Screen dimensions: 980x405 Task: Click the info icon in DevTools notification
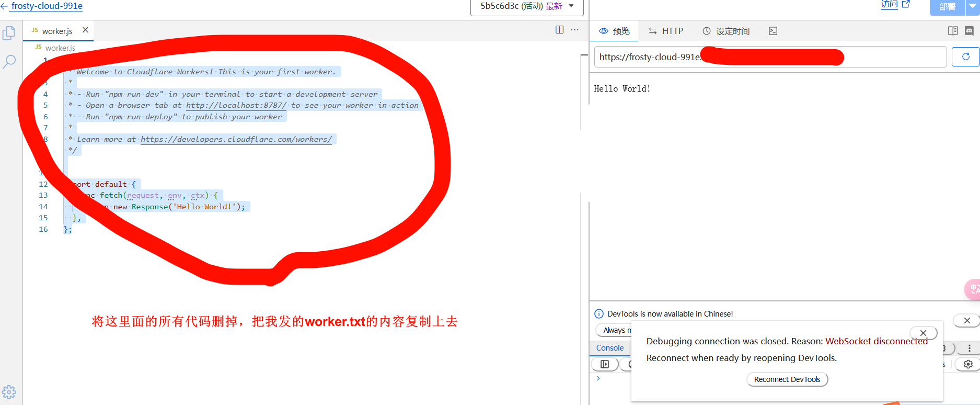pyautogui.click(x=599, y=314)
